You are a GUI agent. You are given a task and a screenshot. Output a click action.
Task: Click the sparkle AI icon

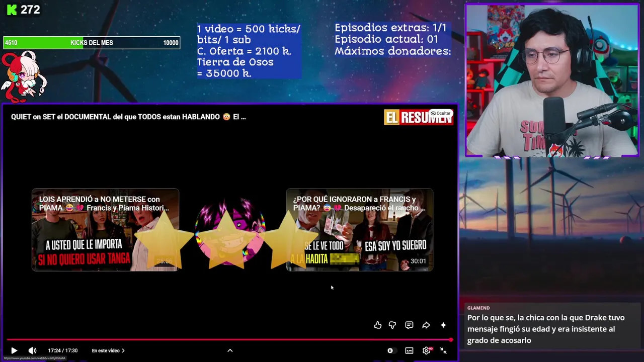[x=443, y=325]
